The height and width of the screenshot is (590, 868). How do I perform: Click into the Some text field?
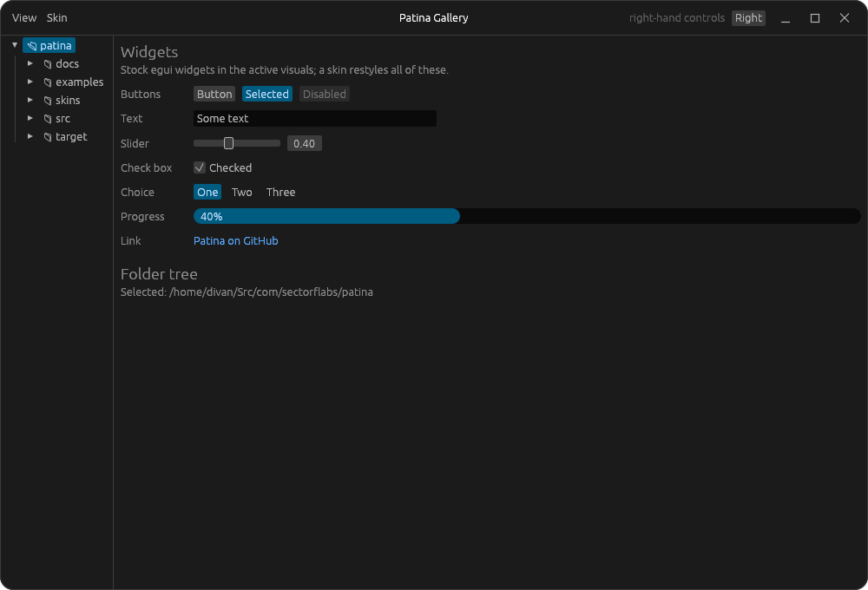click(315, 119)
